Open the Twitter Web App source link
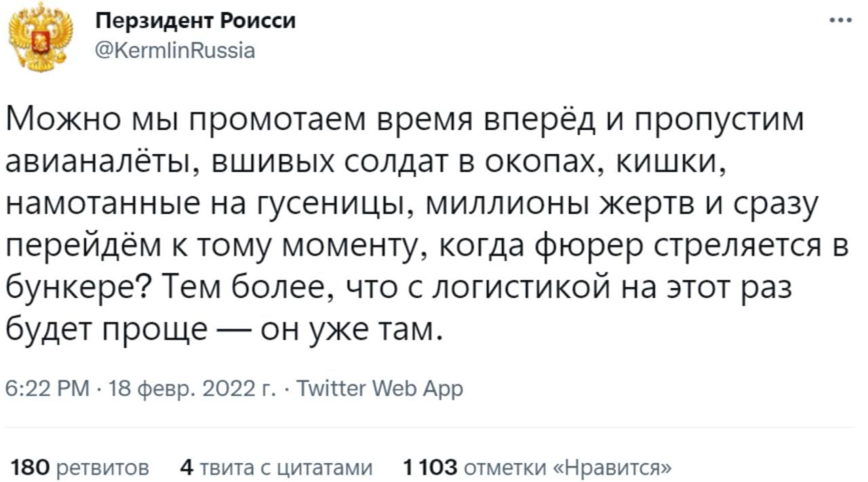 (380, 388)
